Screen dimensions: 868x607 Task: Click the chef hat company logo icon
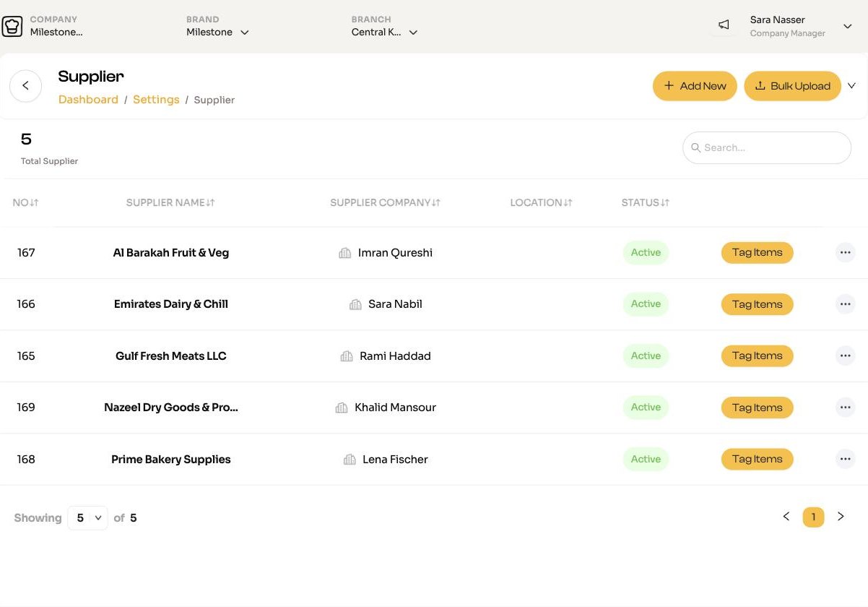pyautogui.click(x=12, y=26)
